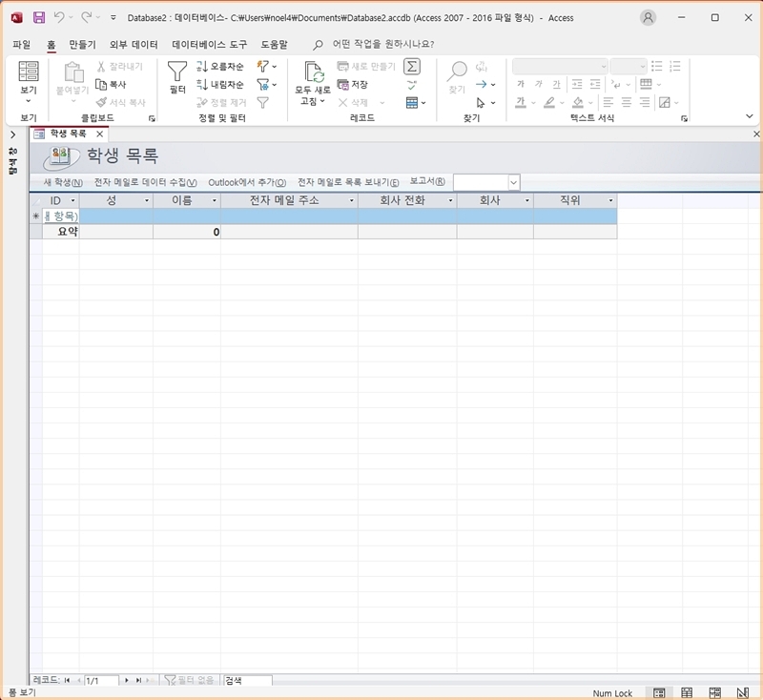Close the 학생 목록 document tab
Screen dimensions: 763x700
click(100, 134)
